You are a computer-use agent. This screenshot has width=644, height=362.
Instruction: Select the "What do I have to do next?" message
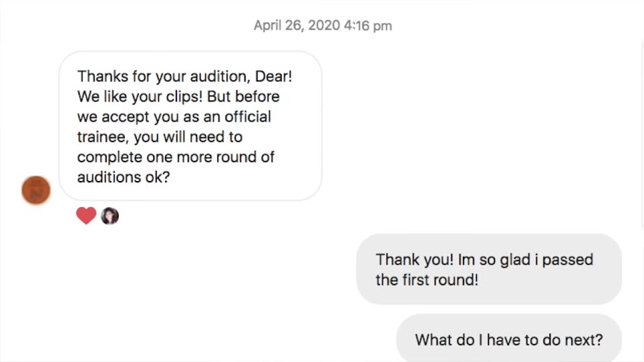click(x=508, y=340)
